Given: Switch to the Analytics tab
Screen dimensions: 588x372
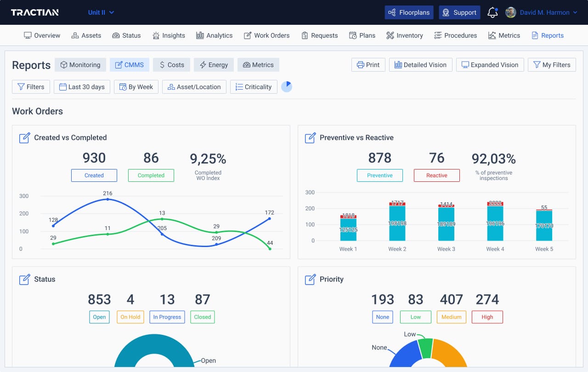Looking at the screenshot, I should [214, 35].
